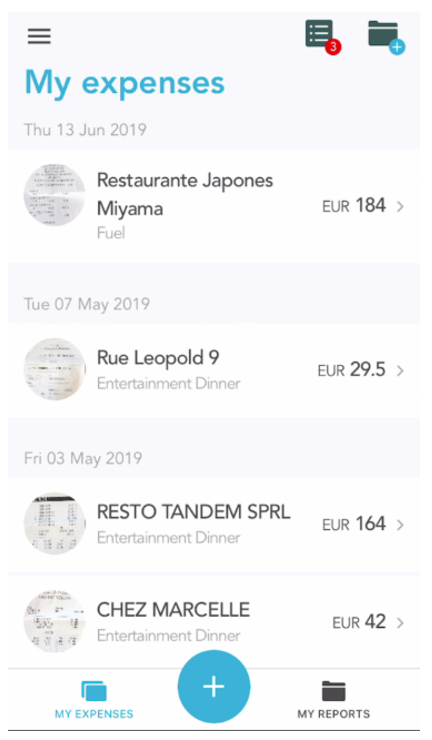Open the Rue Leopold 9 expense
Image resolution: width=432 pixels, height=740 pixels.
[x=214, y=370]
